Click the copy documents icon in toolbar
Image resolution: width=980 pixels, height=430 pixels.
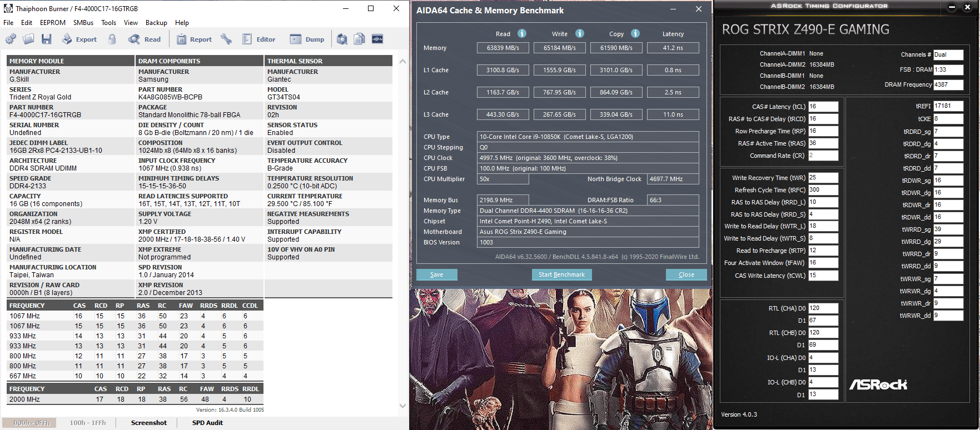[x=360, y=39]
